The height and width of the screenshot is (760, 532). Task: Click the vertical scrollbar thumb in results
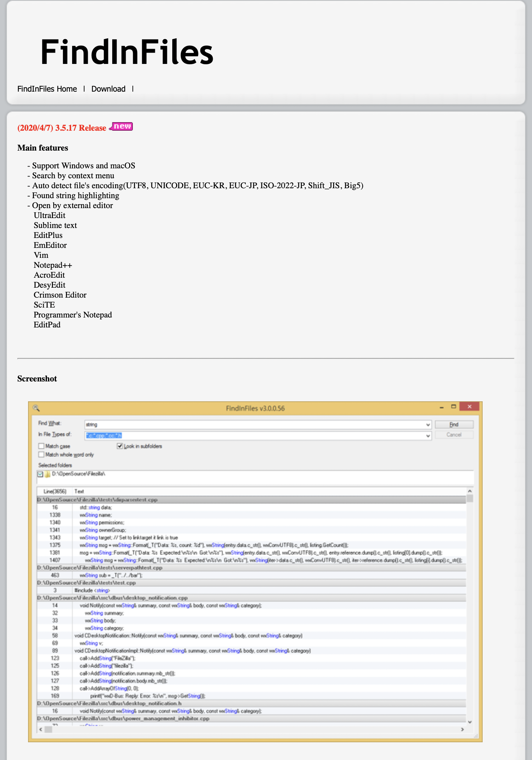[x=470, y=499]
